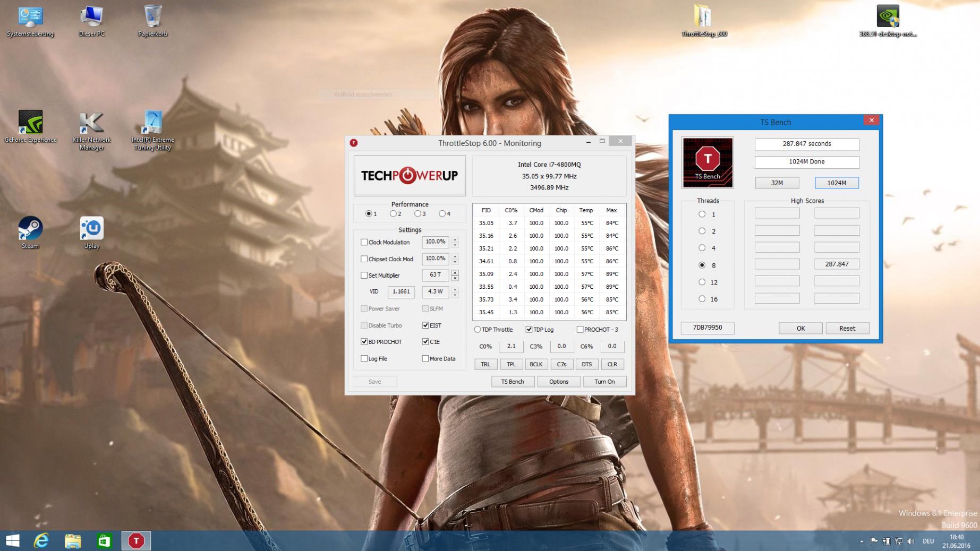Viewport: 980px width, 551px height.
Task: Adjust Clock Modulation percentage stepper
Action: 455,242
